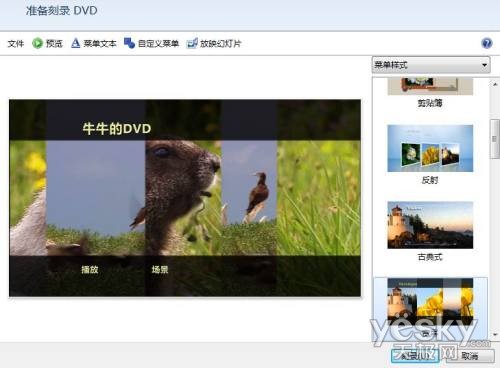Click the style list scroll down arrow
This screenshot has width=500, height=368.
point(495,334)
